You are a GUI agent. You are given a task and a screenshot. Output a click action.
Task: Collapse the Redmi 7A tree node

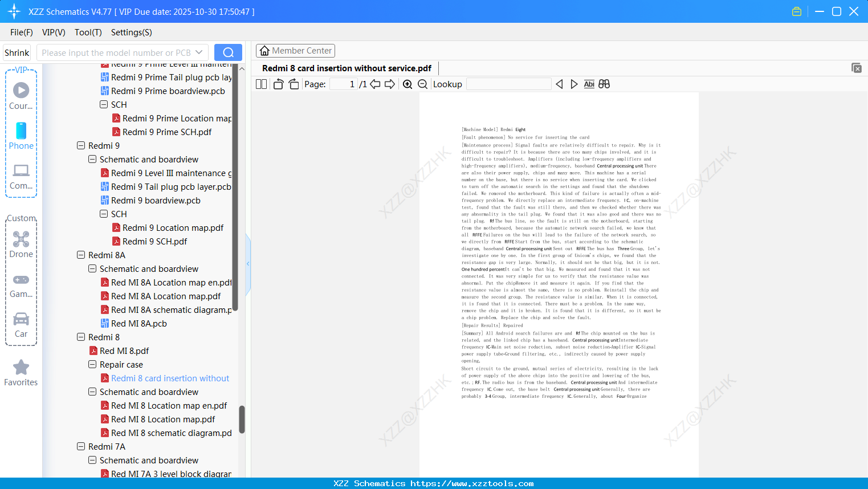tap(81, 446)
